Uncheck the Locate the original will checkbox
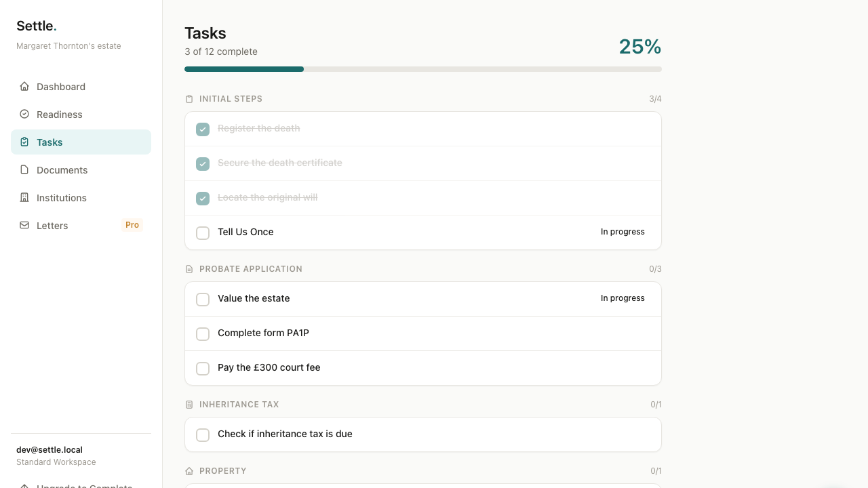Viewport: 868px width, 488px height. 203,199
